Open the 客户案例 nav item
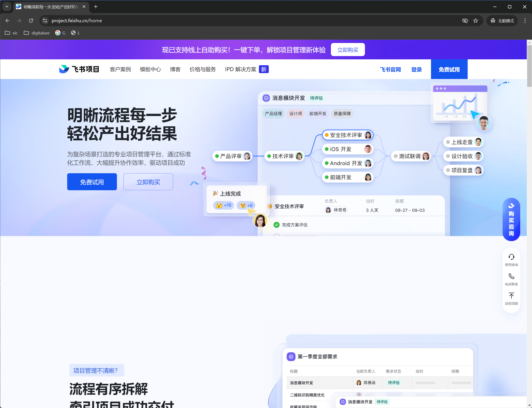Screen dimensions: 532x408 pos(120,69)
